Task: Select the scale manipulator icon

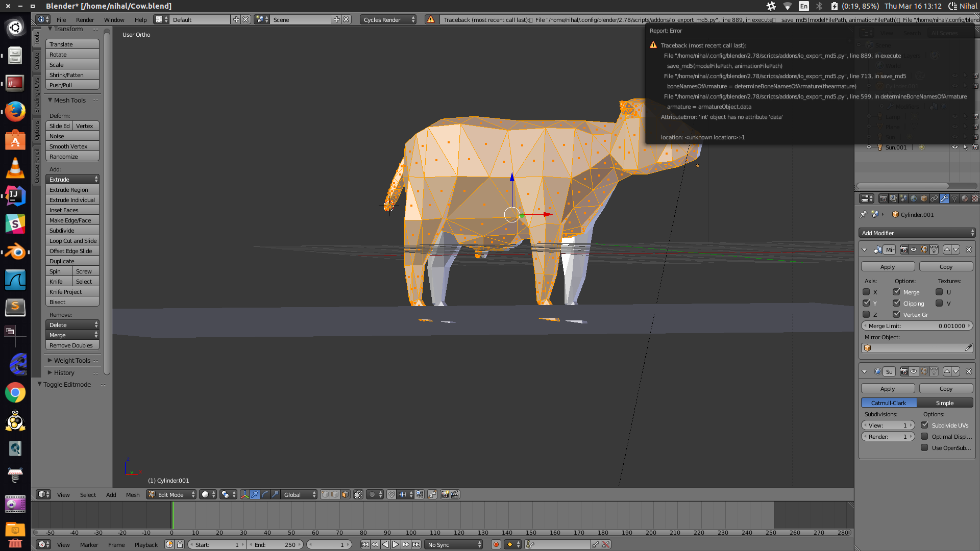Action: coord(275,494)
